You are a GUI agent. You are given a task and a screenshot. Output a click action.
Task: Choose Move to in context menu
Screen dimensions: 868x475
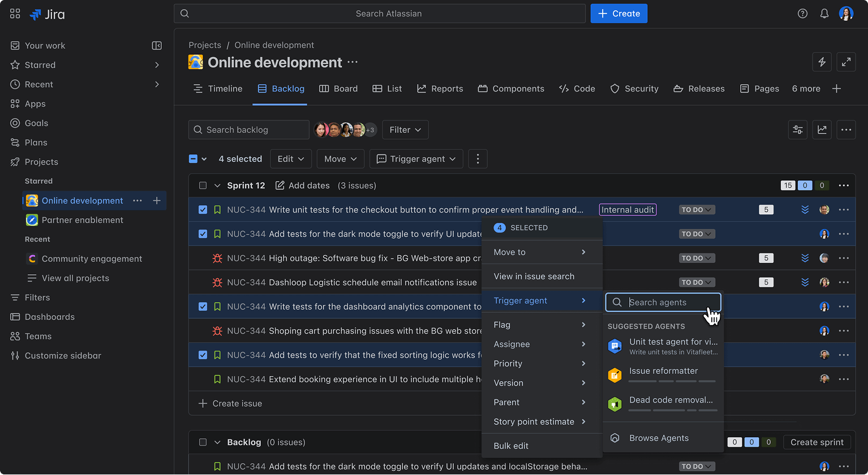[x=541, y=252]
